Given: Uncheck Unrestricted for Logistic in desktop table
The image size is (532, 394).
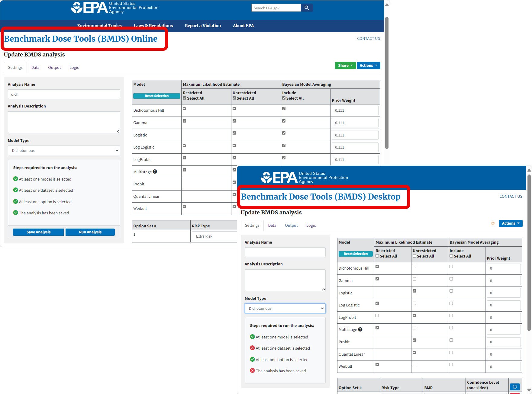Looking at the screenshot, I should coord(414,291).
